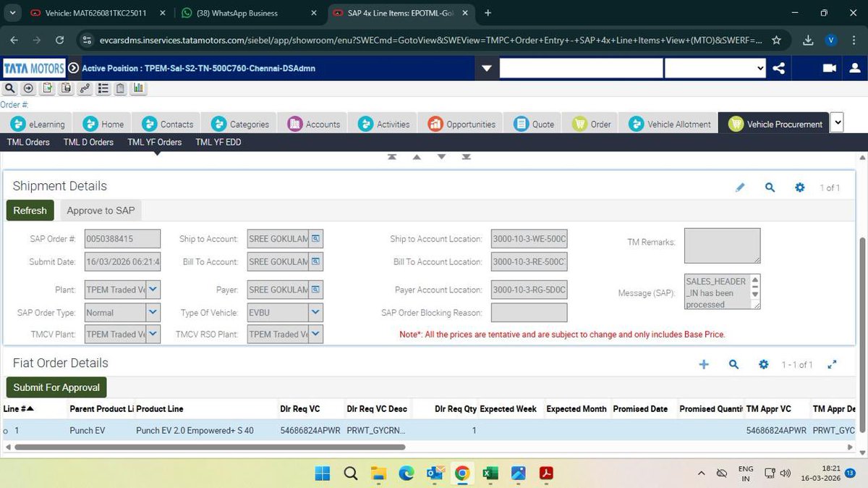
Task: Click the Windows Start button
Action: [x=323, y=473]
